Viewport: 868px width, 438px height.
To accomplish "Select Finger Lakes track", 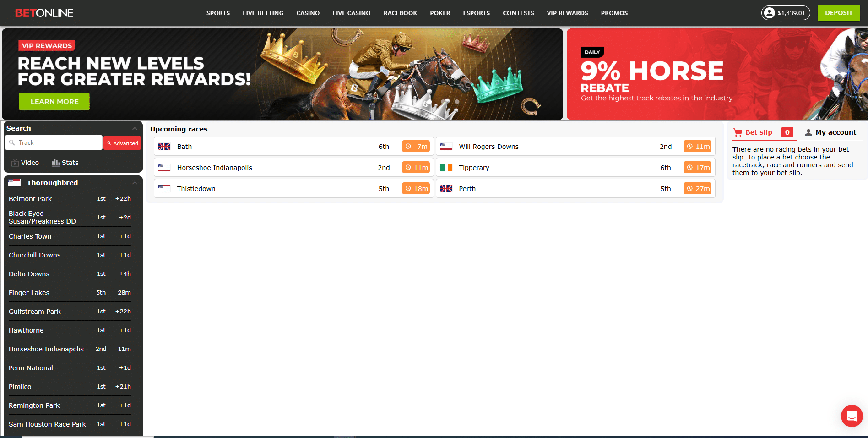I will (x=70, y=293).
